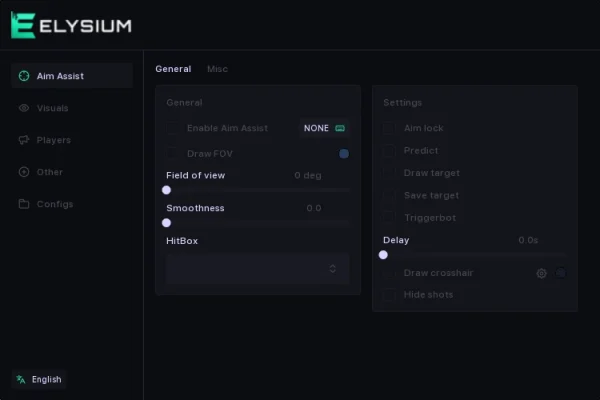Tick the Draw FOV checkbox
Image resolution: width=600 pixels, height=400 pixels.
pyautogui.click(x=172, y=153)
